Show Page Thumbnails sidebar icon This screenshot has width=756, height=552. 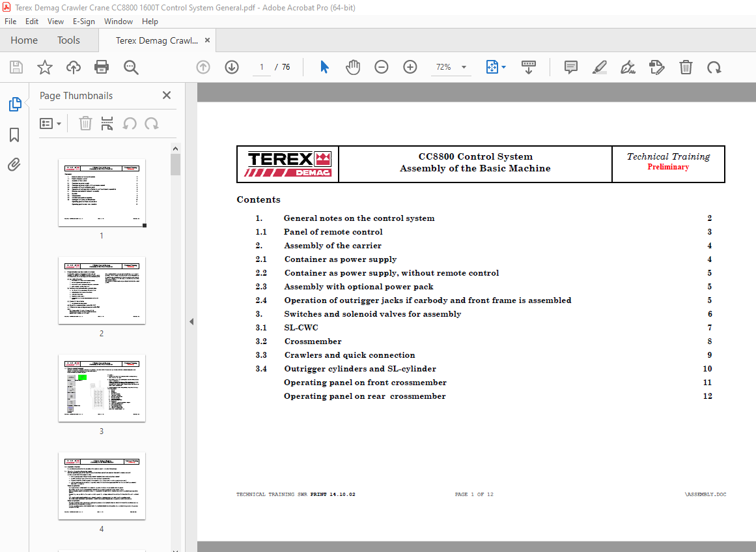(x=15, y=104)
